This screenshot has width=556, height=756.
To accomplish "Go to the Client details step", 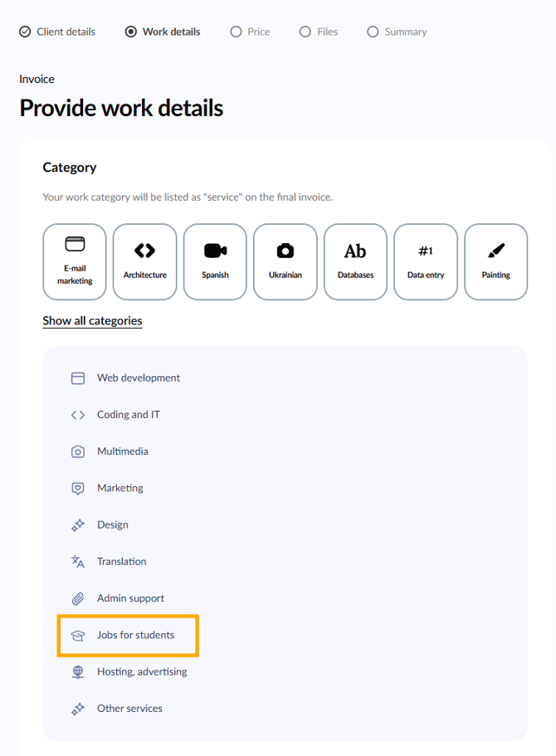I will click(x=57, y=32).
